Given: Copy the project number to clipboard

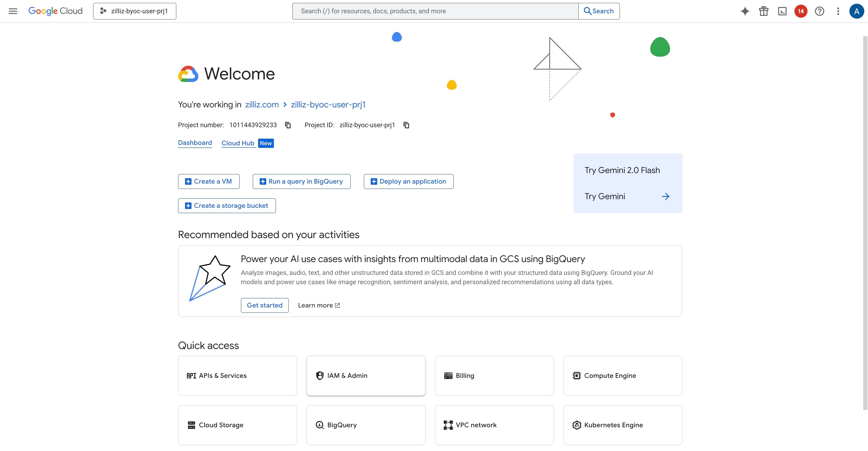Looking at the screenshot, I should [288, 125].
